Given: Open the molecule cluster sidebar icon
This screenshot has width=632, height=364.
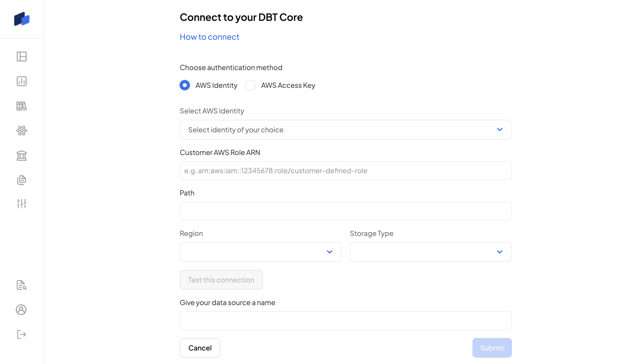Looking at the screenshot, I should [22, 131].
